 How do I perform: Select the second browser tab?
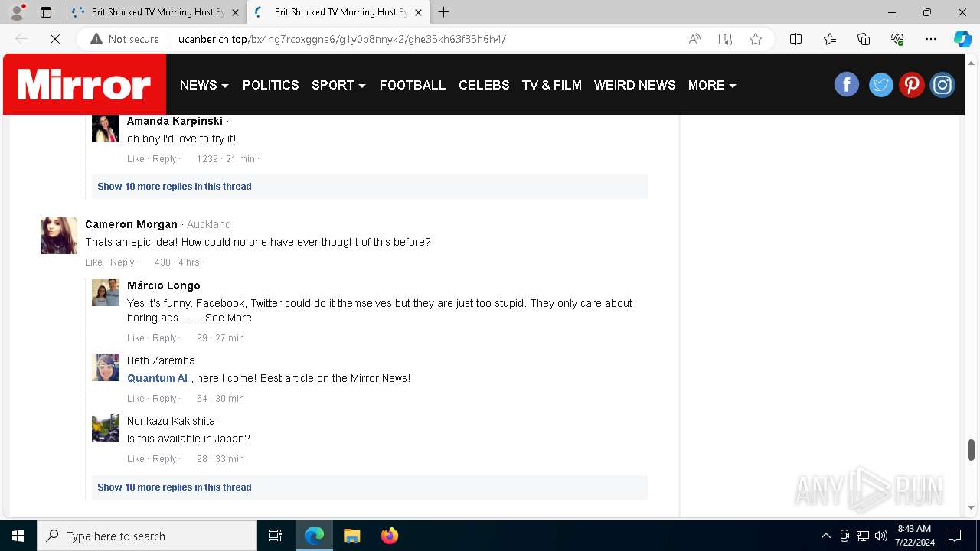(338, 12)
